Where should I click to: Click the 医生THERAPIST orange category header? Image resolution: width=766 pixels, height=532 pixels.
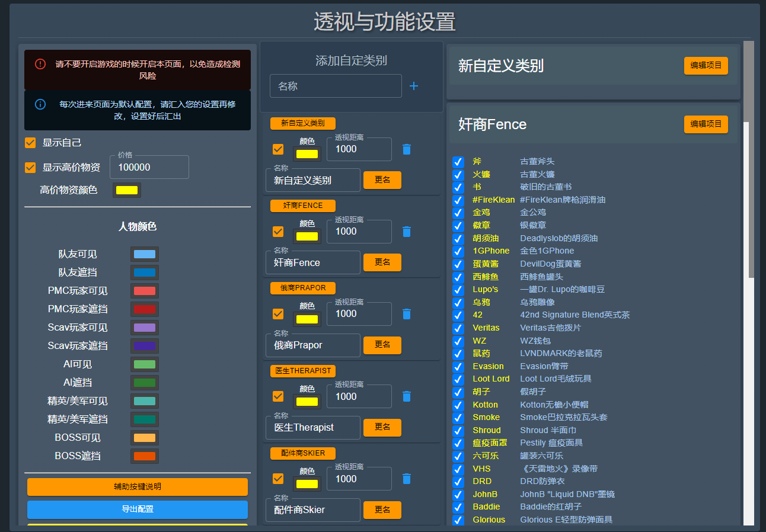click(x=302, y=371)
